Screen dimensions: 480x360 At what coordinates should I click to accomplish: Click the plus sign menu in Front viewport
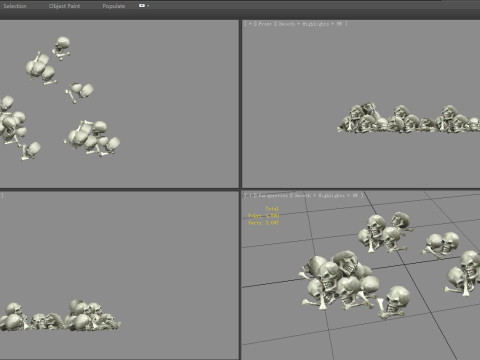[x=251, y=24]
